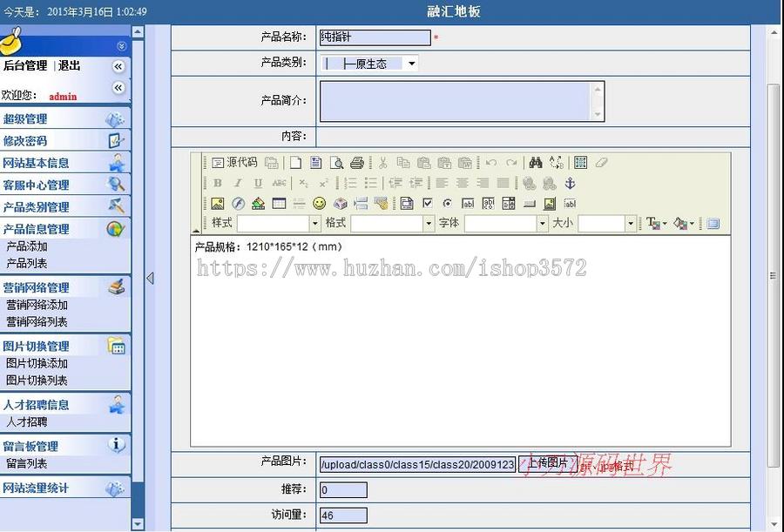Click the form icon in editor toolbar
This screenshot has height=532, width=784.
(x=407, y=204)
